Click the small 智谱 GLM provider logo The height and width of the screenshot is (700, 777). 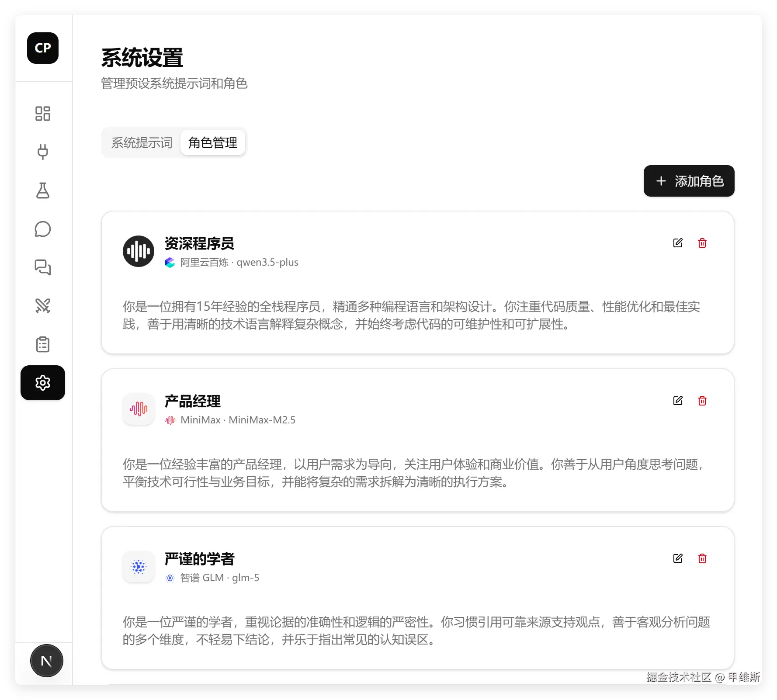[170, 578]
